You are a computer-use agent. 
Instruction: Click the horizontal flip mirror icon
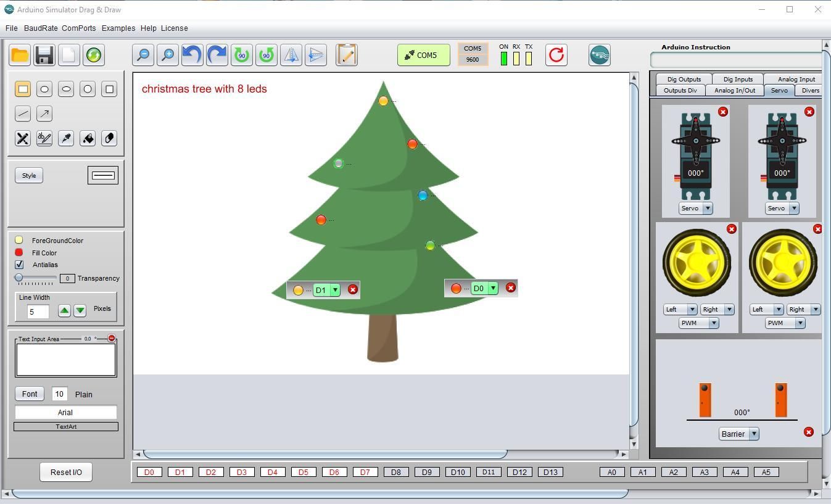pos(291,55)
